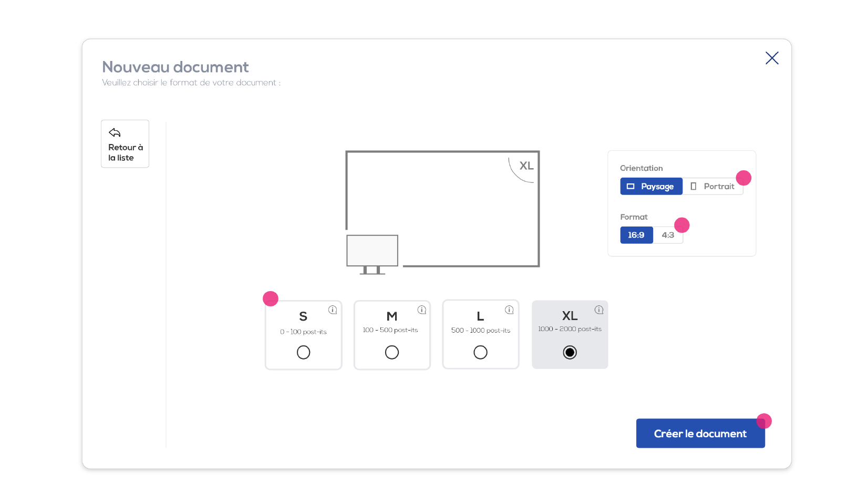Screen dimensions: 868x504
Task: Click the '0 - 100 post-its' text
Action: pos(303,332)
